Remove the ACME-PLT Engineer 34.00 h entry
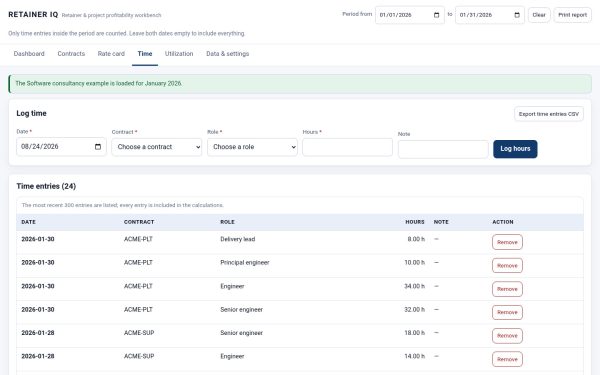The height and width of the screenshot is (375, 600). point(507,289)
